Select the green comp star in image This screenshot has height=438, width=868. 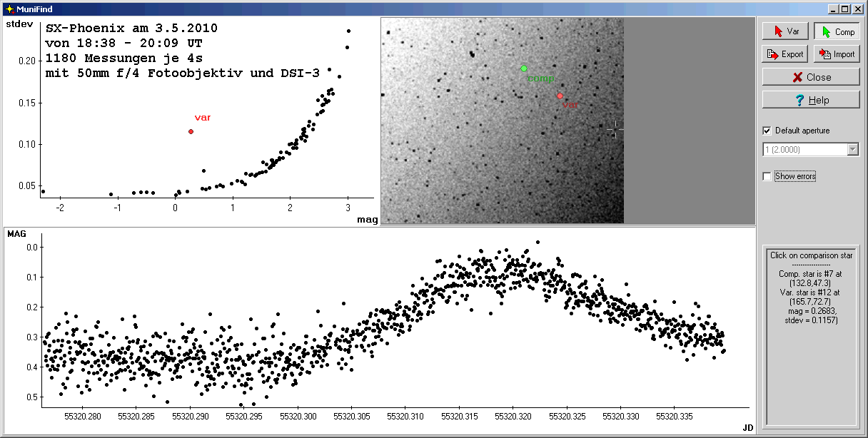pos(524,68)
